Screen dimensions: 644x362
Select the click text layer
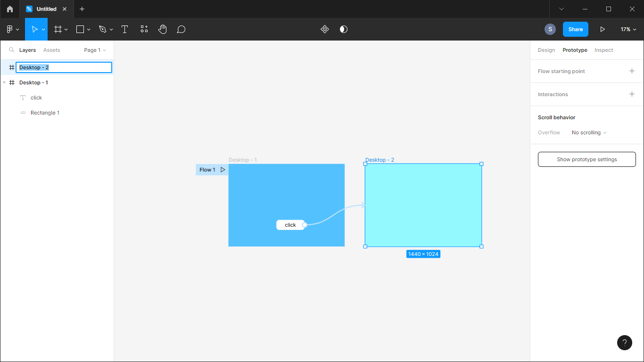[57, 98]
